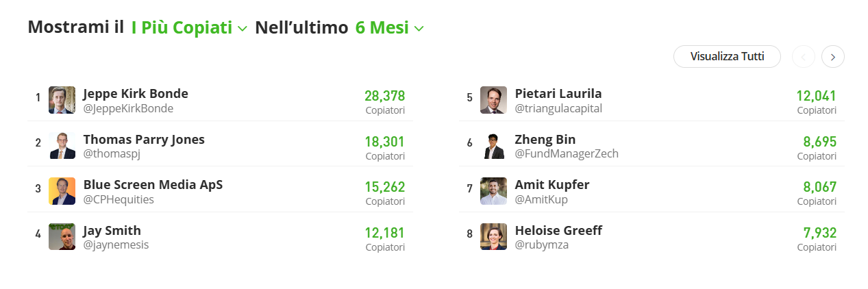The image size is (868, 289).
Task: Expand the 'I Più Copiati' dropdown
Action: coord(189,28)
